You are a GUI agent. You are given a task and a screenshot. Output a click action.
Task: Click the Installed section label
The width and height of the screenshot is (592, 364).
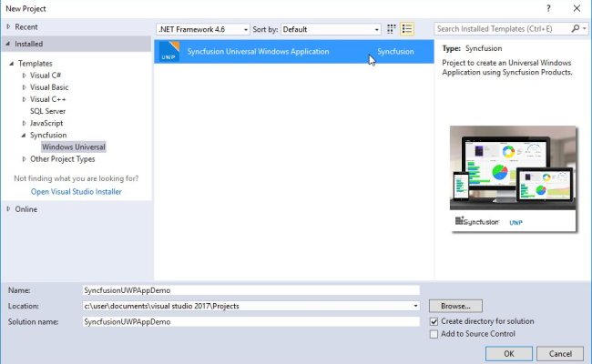[x=29, y=44]
